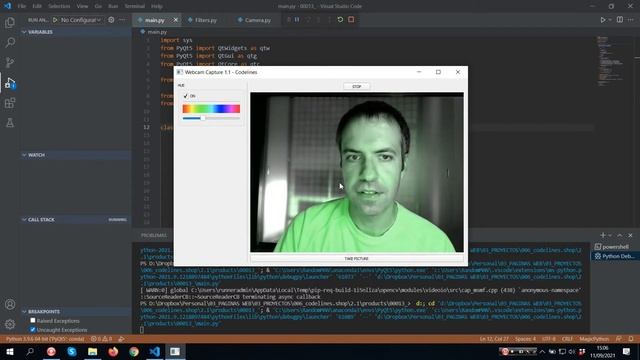Open the new-terminal launch profile dropdown arrow
Image resolution: width=640 pixels, height=360 pixels.
pyautogui.click(x=610, y=236)
